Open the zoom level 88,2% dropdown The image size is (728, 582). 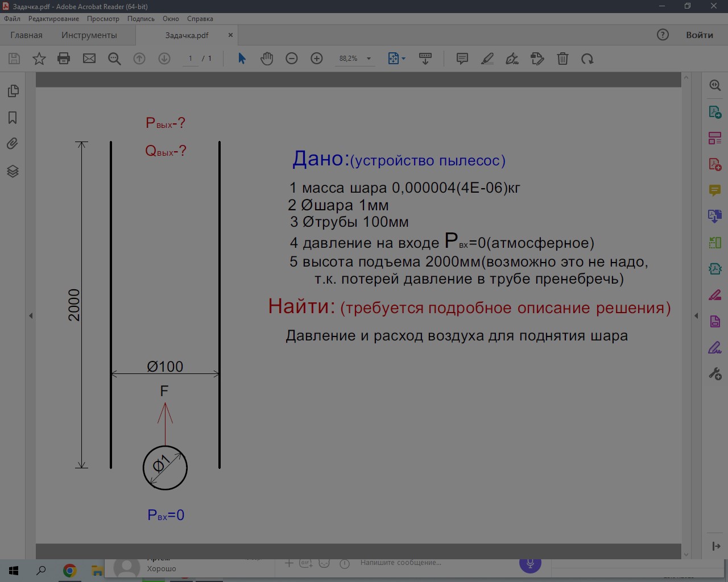[x=369, y=59]
